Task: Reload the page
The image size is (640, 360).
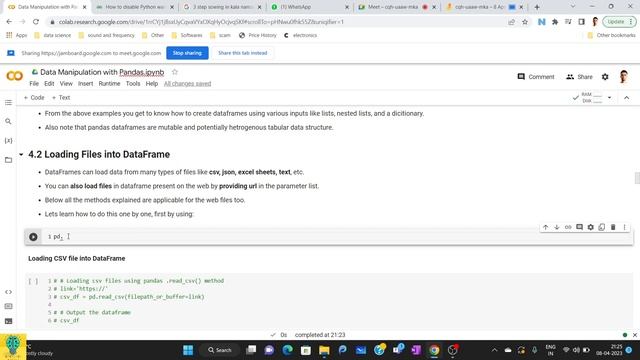Action: click(36, 22)
